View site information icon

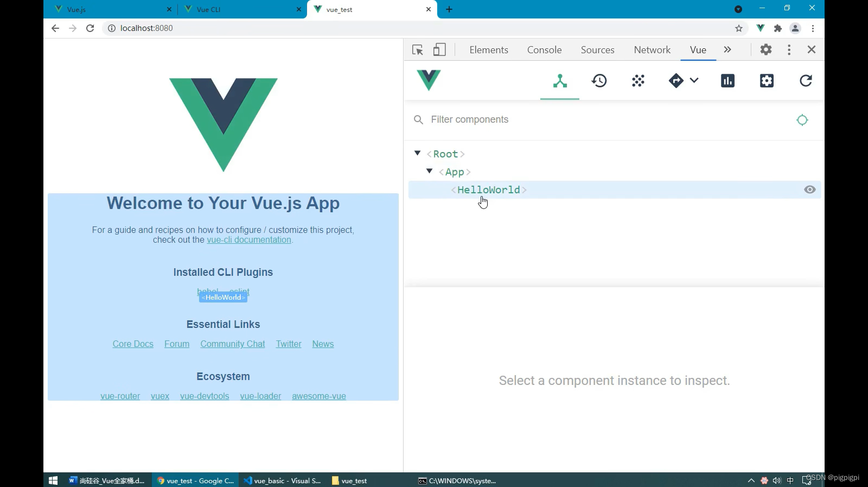[111, 28]
